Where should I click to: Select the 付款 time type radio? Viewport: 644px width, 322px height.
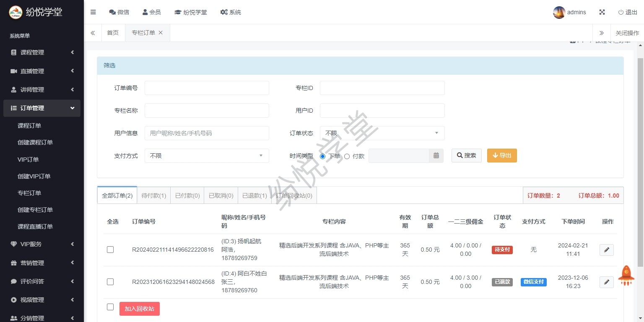pos(347,156)
